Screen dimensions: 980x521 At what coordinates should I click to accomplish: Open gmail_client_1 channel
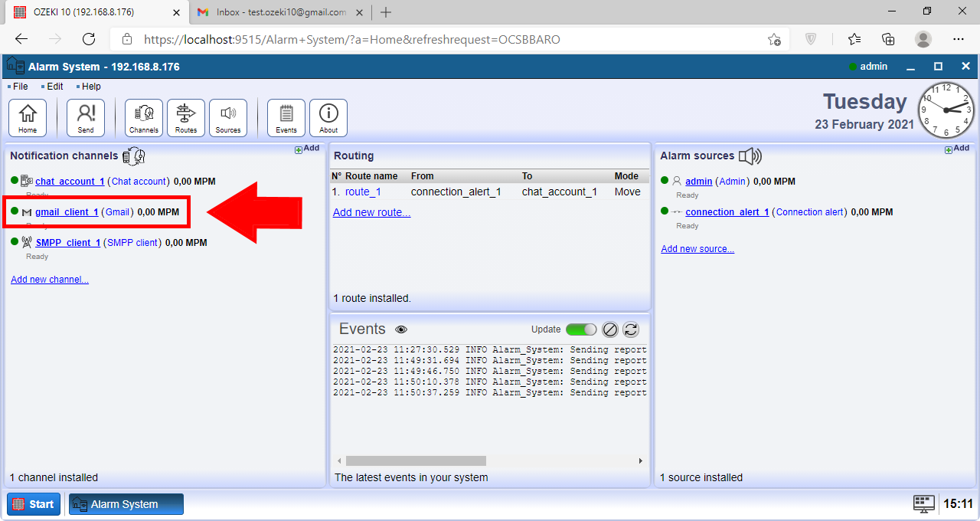(x=67, y=212)
